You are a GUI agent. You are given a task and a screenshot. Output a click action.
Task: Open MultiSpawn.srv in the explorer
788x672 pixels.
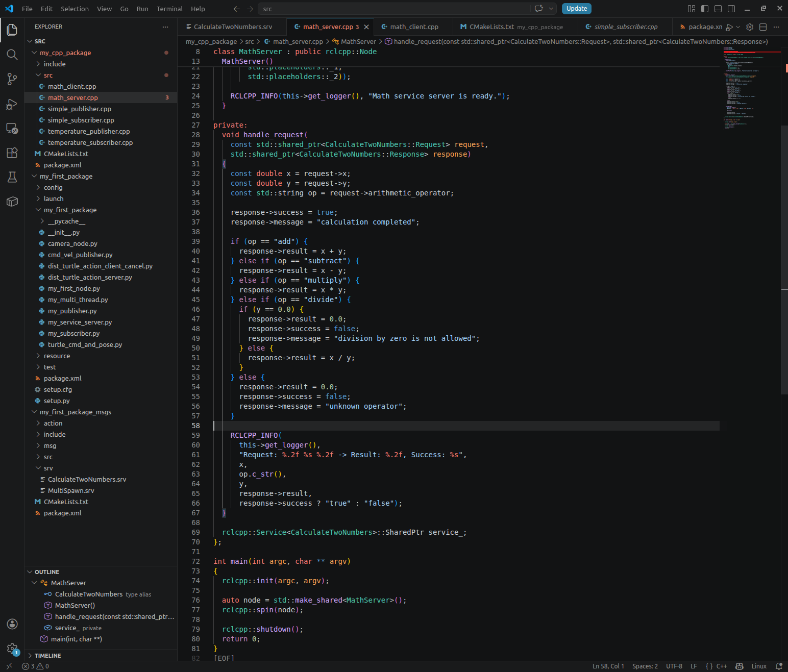[x=101, y=490]
